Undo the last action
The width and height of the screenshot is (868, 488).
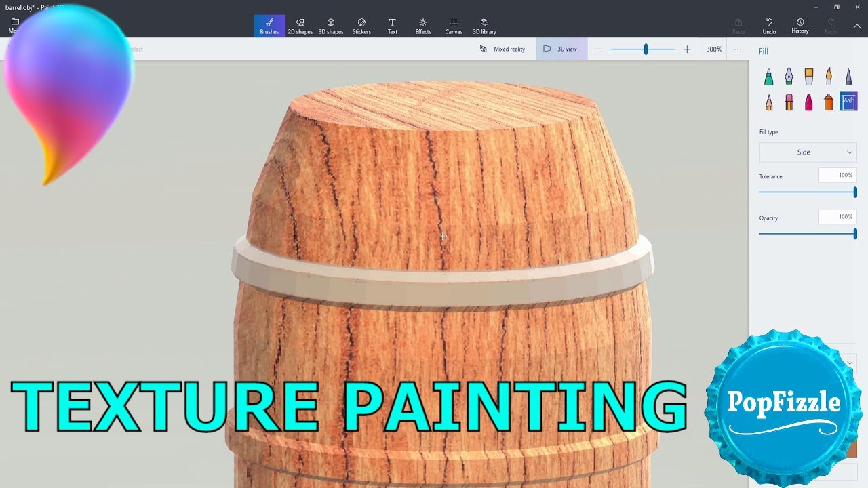(x=769, y=26)
